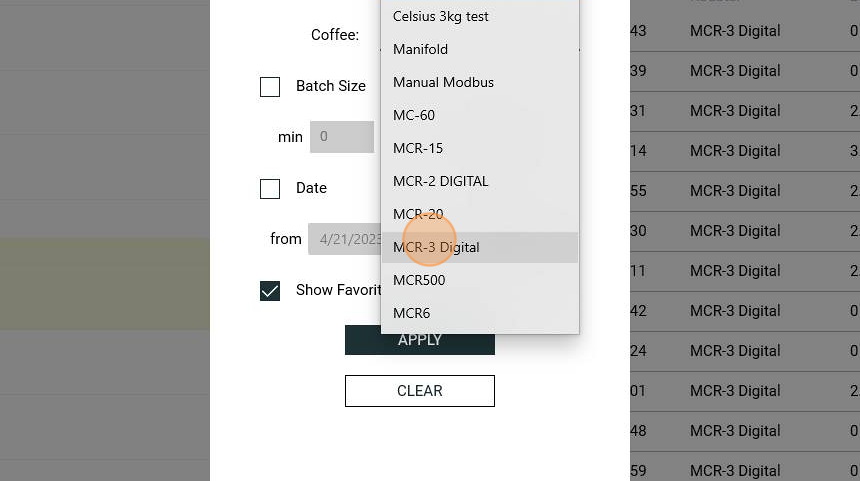This screenshot has height=481, width=860.
Task: Enable the Batch Size checkbox
Action: (x=270, y=87)
